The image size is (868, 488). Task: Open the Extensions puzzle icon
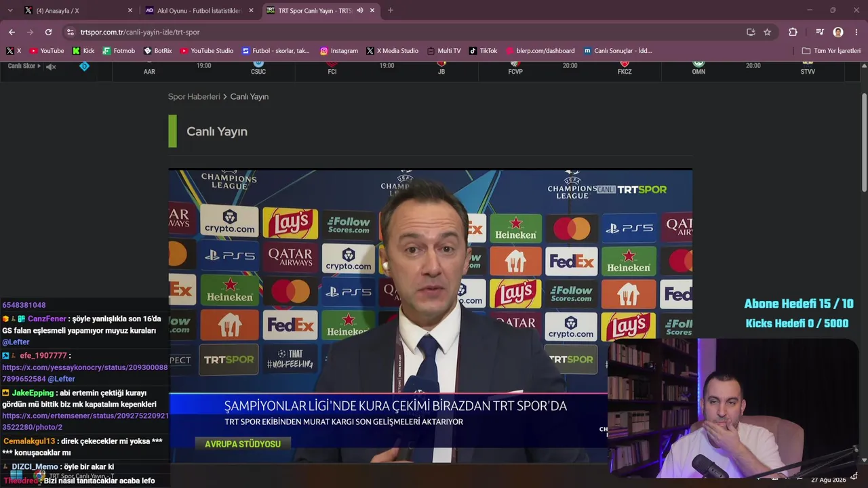(793, 32)
